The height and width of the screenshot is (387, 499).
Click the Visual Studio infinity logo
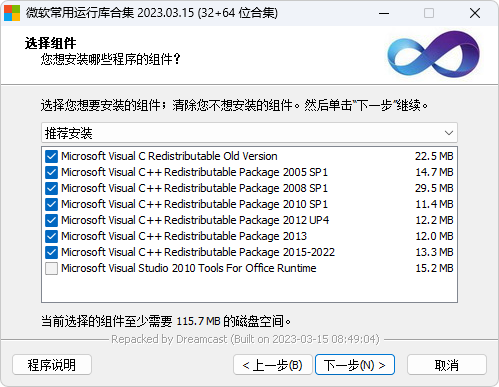(434, 54)
